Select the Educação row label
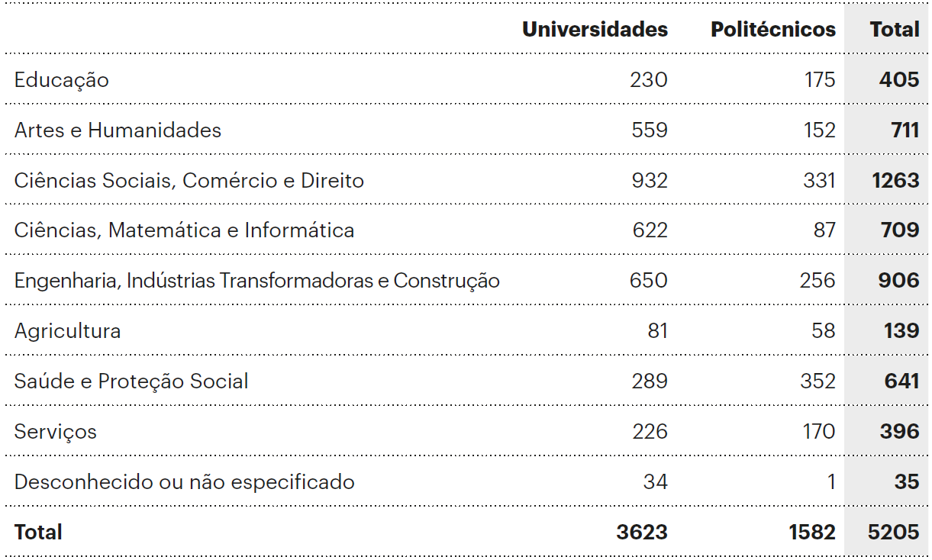This screenshot has height=560, width=932. (x=62, y=80)
